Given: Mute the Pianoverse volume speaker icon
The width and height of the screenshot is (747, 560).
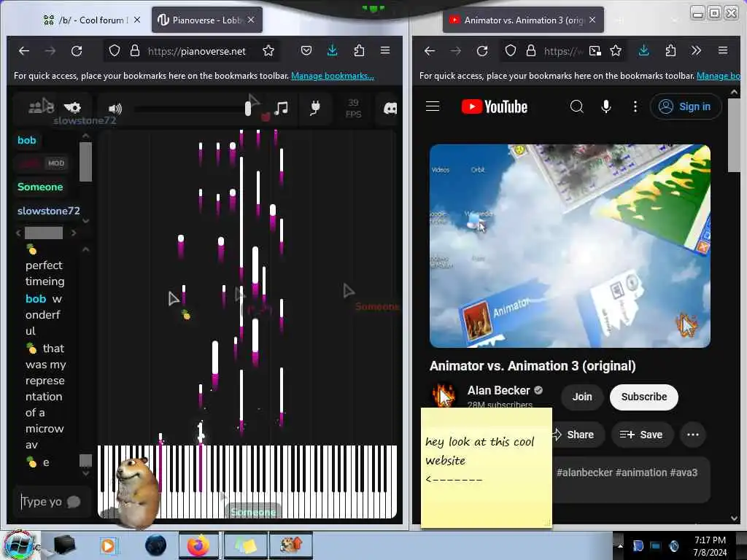Looking at the screenshot, I should coord(115,109).
